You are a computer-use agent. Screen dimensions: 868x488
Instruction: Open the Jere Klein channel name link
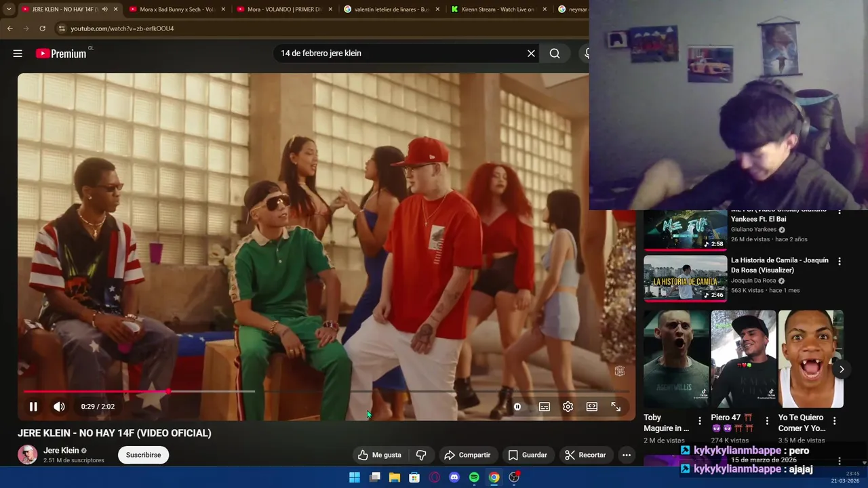(61, 450)
